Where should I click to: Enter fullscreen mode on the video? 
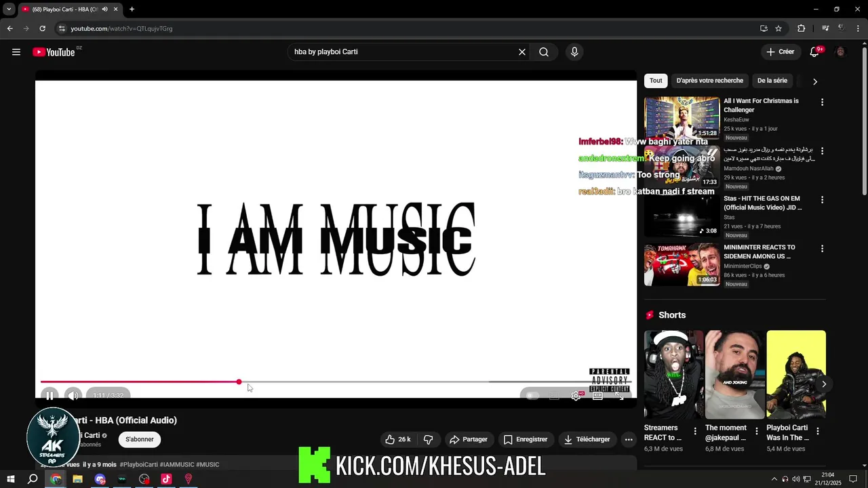click(x=619, y=396)
